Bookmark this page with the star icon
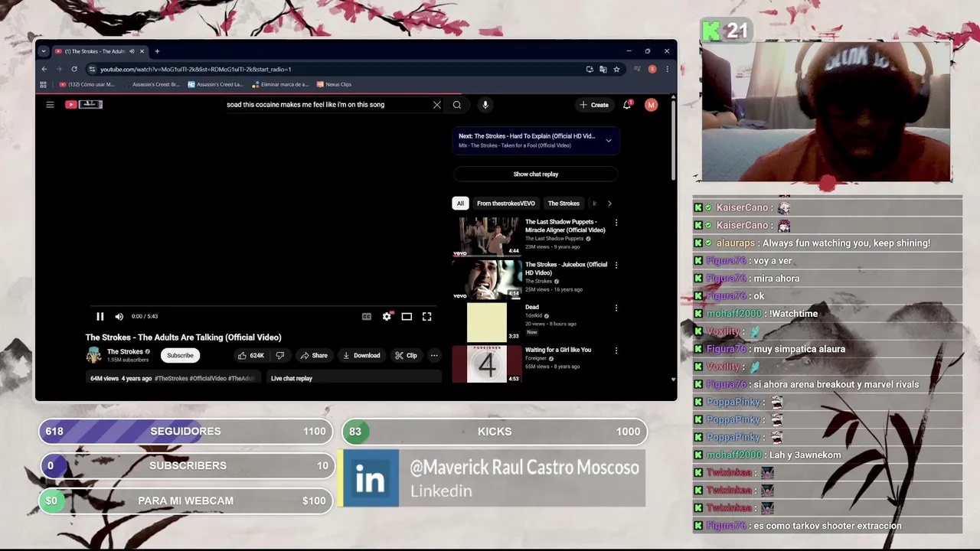This screenshot has width=980, height=551. click(616, 69)
